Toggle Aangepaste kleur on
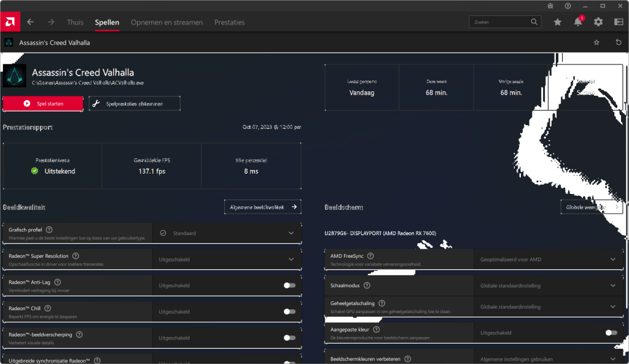This screenshot has width=629, height=364. 611,333
